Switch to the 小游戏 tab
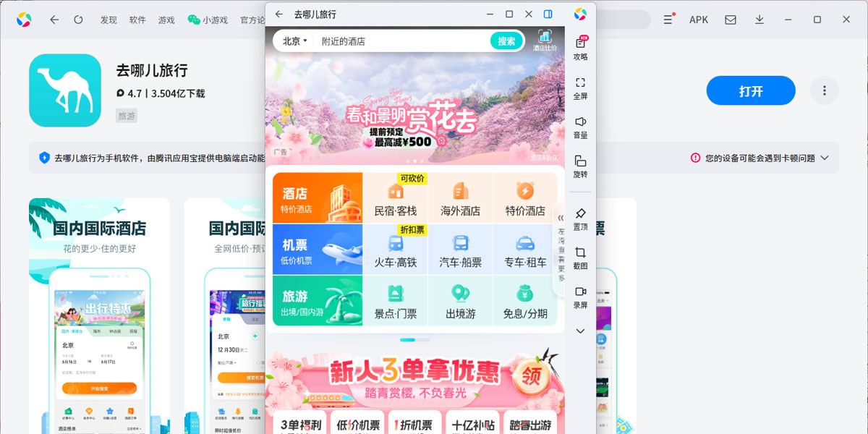Viewport: 868px width, 434px height. click(208, 20)
